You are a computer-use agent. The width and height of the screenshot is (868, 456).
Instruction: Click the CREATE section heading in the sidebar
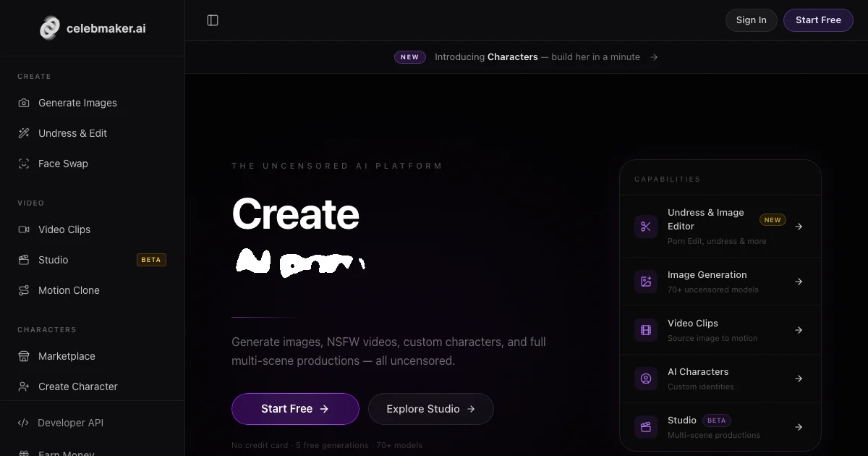pyautogui.click(x=34, y=76)
